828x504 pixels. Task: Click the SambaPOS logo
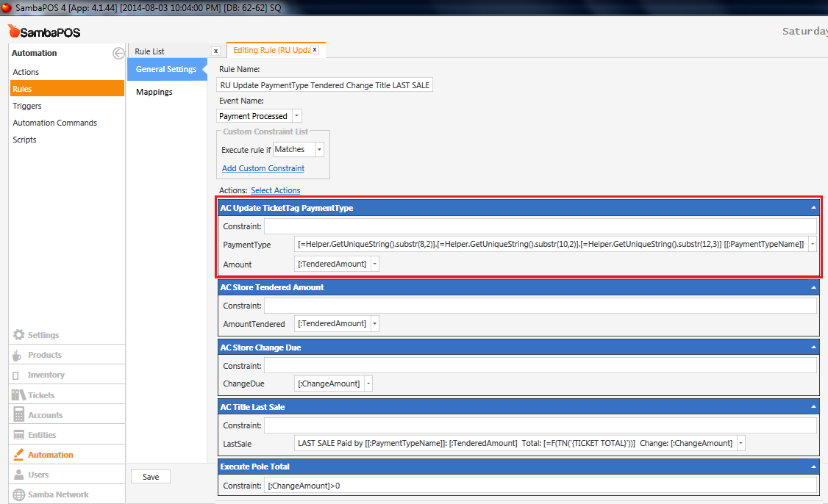[x=44, y=32]
